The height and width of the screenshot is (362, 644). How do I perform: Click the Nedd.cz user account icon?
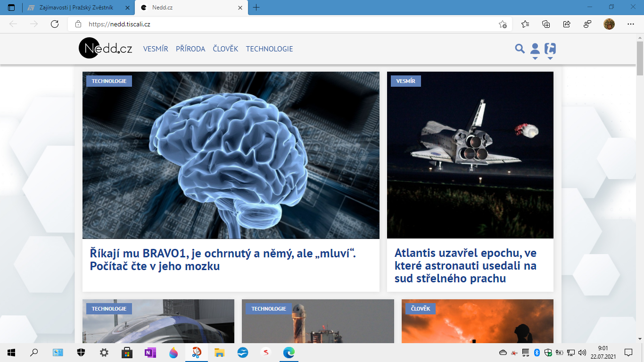pos(535,48)
